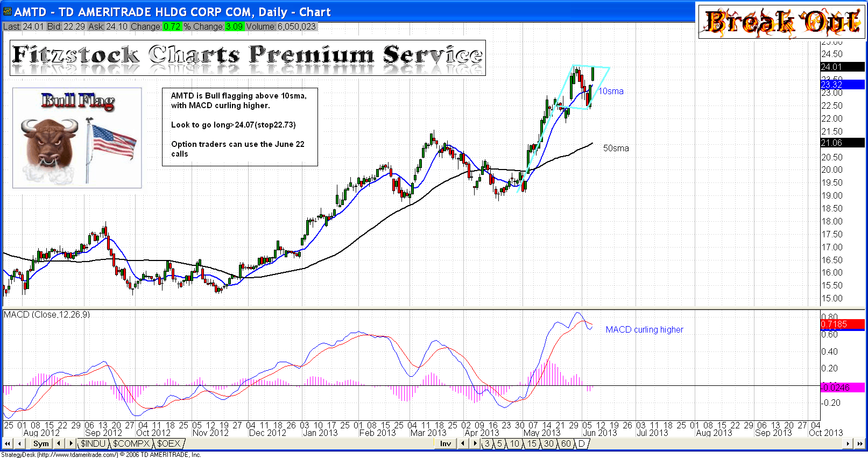This screenshot has height=458, width=868.
Task: Select the D daily interval tab
Action: click(x=581, y=443)
